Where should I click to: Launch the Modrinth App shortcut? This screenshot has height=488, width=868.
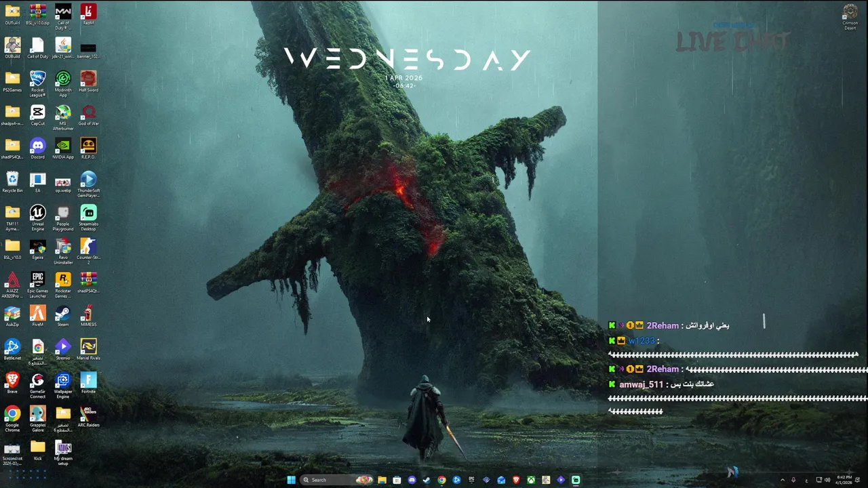click(63, 83)
